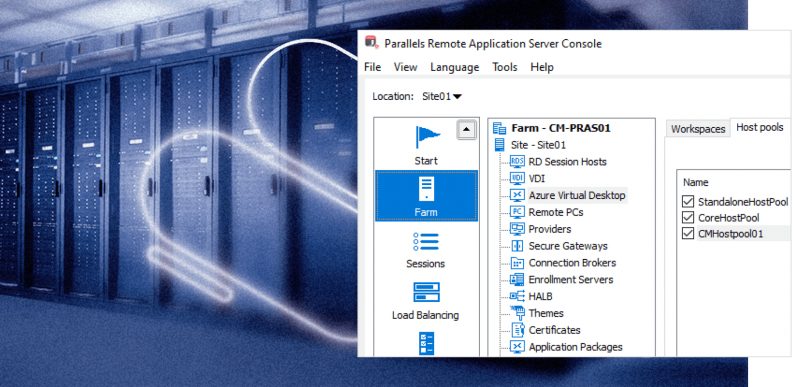
Task: Click the Connection Brokers icon
Action: coord(517,263)
